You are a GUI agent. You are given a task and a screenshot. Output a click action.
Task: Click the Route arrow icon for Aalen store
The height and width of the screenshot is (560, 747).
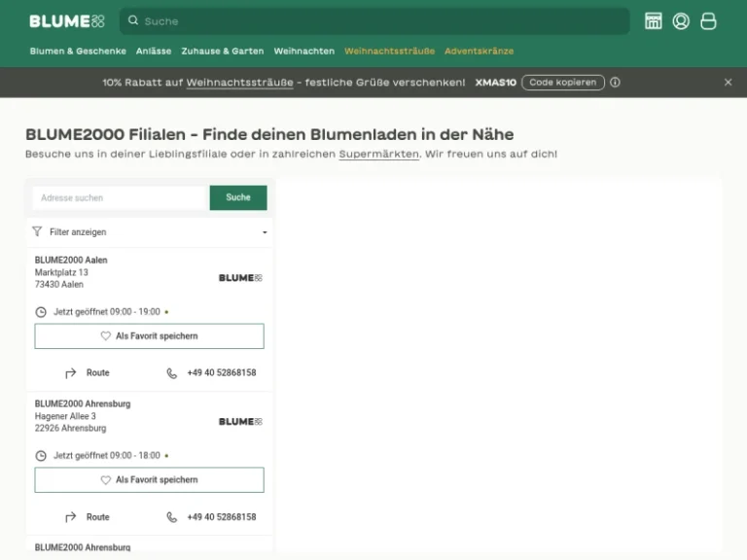pos(71,373)
